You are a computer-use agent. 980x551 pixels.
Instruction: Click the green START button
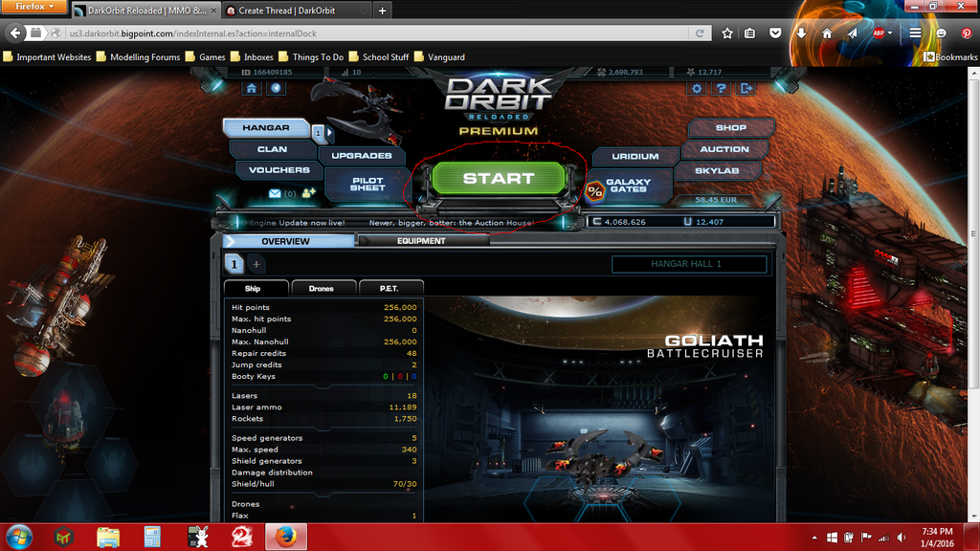point(497,179)
